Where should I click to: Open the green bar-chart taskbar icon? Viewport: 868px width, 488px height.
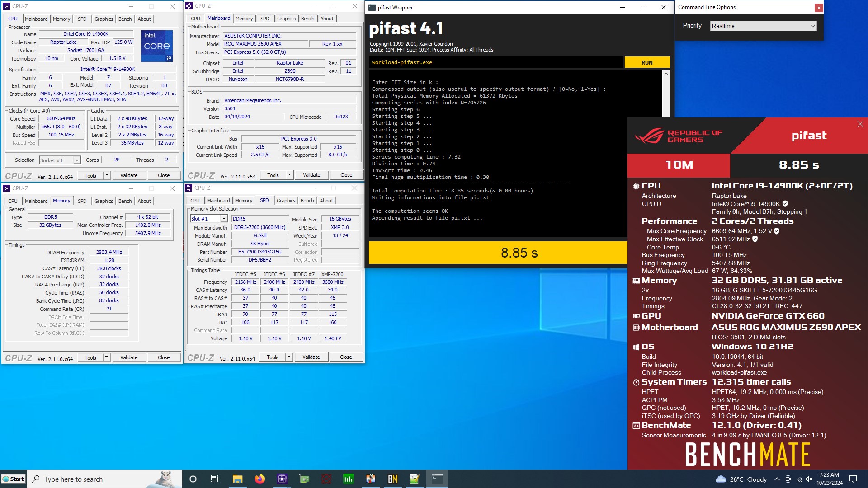tap(349, 479)
